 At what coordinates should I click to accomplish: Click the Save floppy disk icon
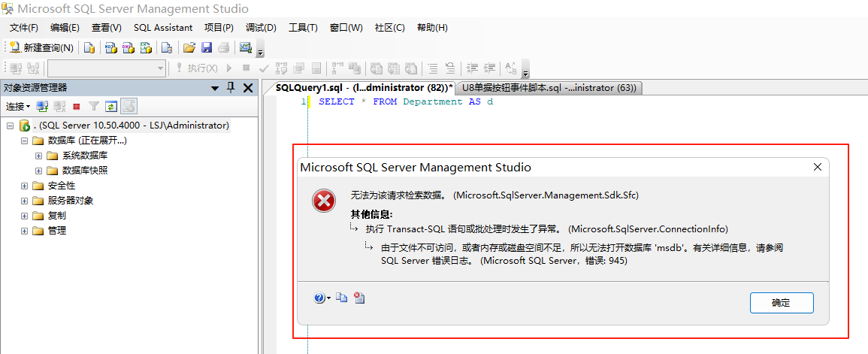(207, 48)
